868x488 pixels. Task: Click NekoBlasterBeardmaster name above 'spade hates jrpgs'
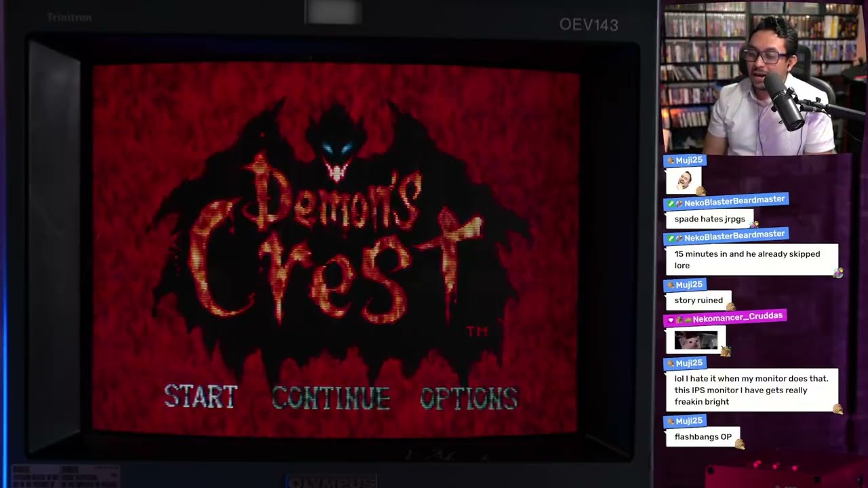tap(734, 201)
